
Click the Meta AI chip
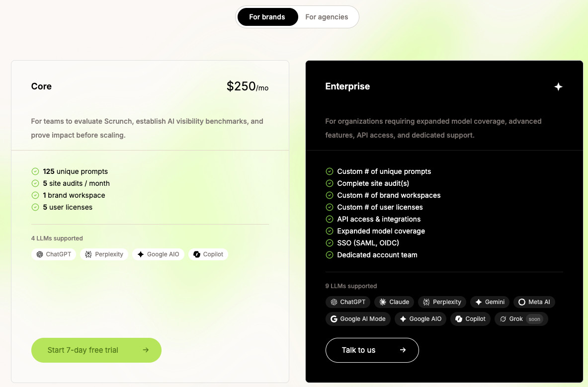click(534, 302)
